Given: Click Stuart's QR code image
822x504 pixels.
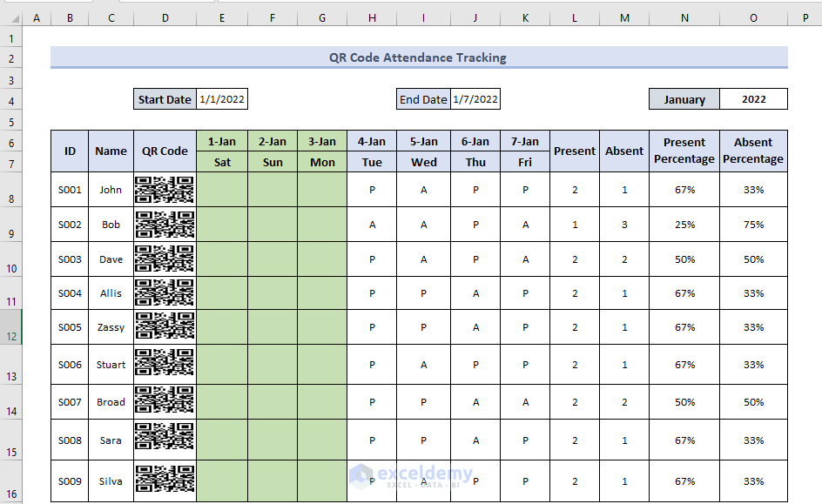Looking at the screenshot, I should click(x=164, y=364).
